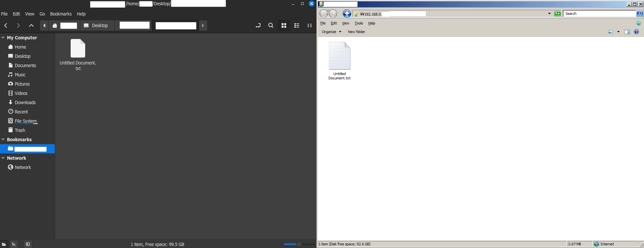The width and height of the screenshot is (644, 248).
Task: Switch to list view in Nemo
Action: click(x=297, y=25)
